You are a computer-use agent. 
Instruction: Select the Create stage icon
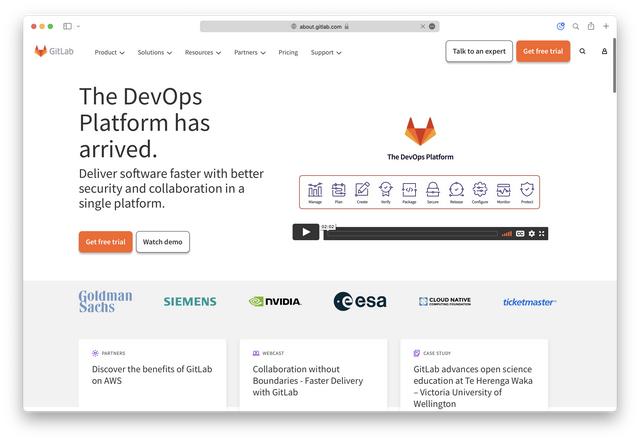coord(362,193)
